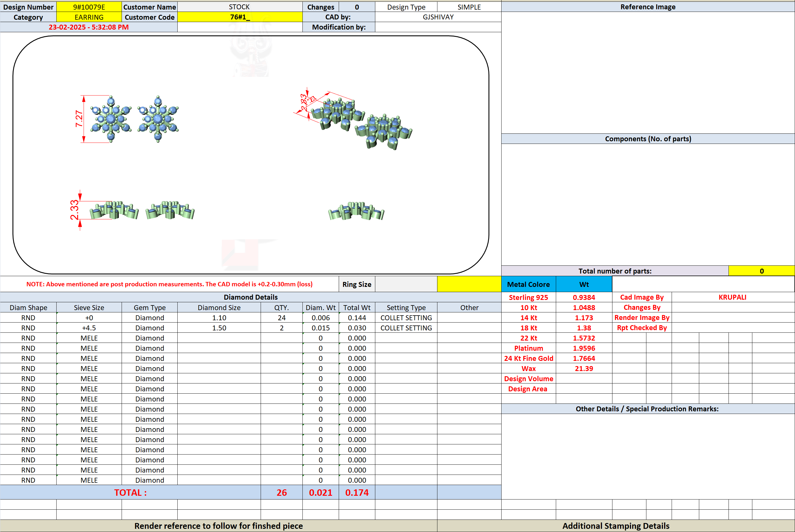The image size is (795, 532).
Task: Select the 14 Kt weight 1.173
Action: [584, 318]
